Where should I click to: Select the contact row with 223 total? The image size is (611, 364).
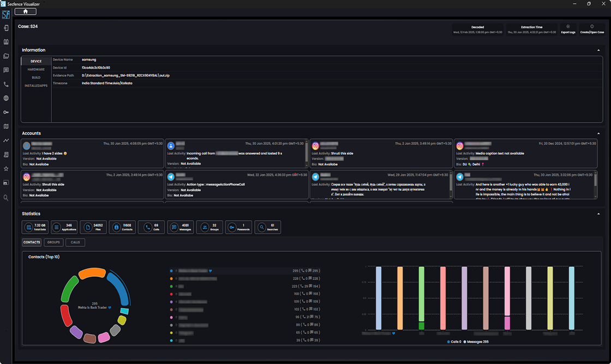click(245, 286)
